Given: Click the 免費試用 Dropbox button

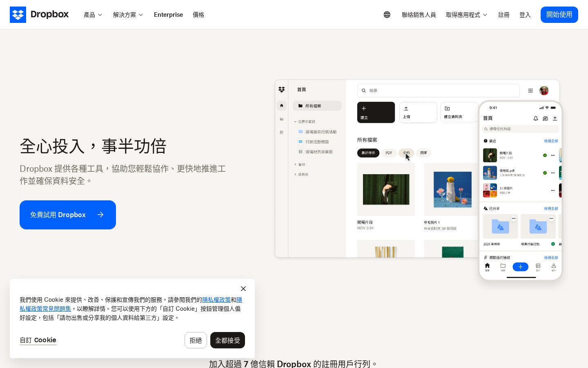Looking at the screenshot, I should click(68, 215).
